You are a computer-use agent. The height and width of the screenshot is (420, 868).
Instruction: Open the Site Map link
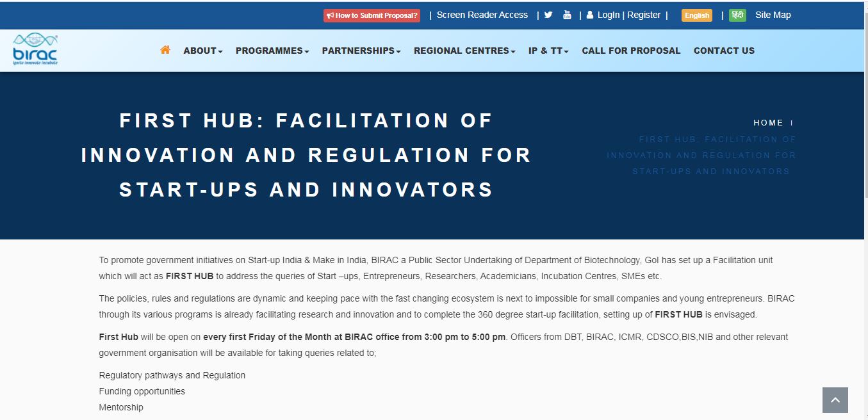click(x=773, y=15)
